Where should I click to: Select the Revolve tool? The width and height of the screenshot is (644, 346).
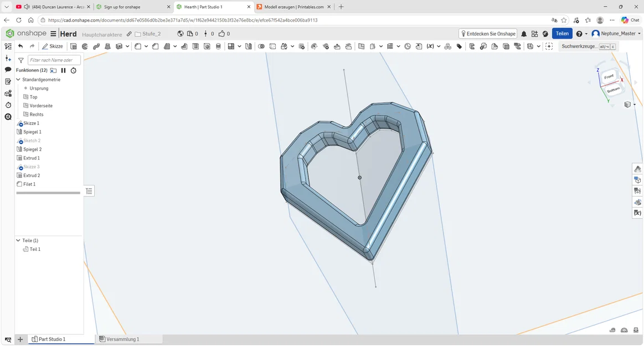tap(85, 47)
